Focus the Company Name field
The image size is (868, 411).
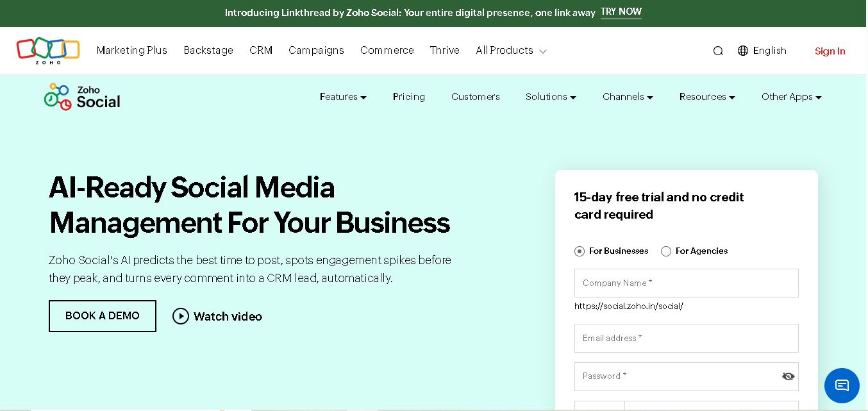(x=687, y=283)
